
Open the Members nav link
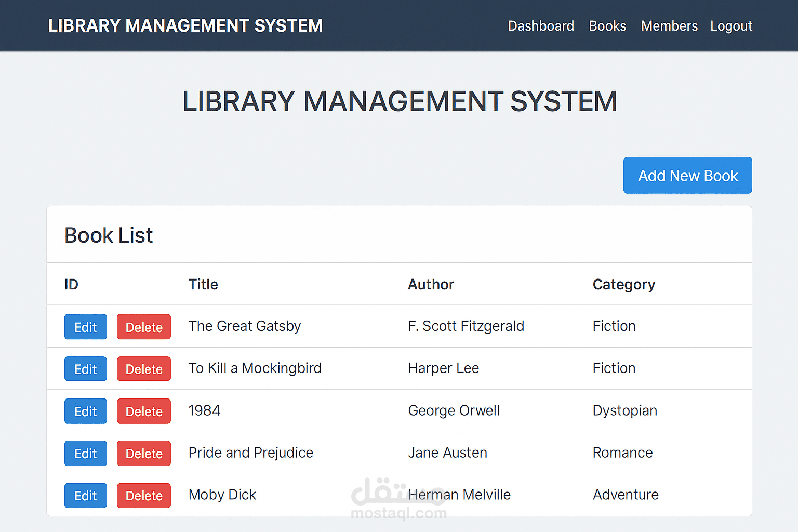pyautogui.click(x=669, y=26)
